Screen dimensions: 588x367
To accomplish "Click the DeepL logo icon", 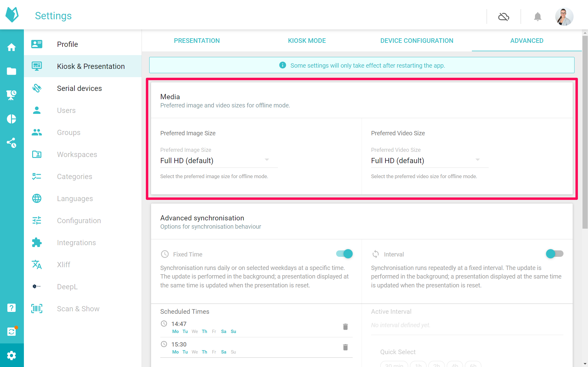I will (37, 286).
